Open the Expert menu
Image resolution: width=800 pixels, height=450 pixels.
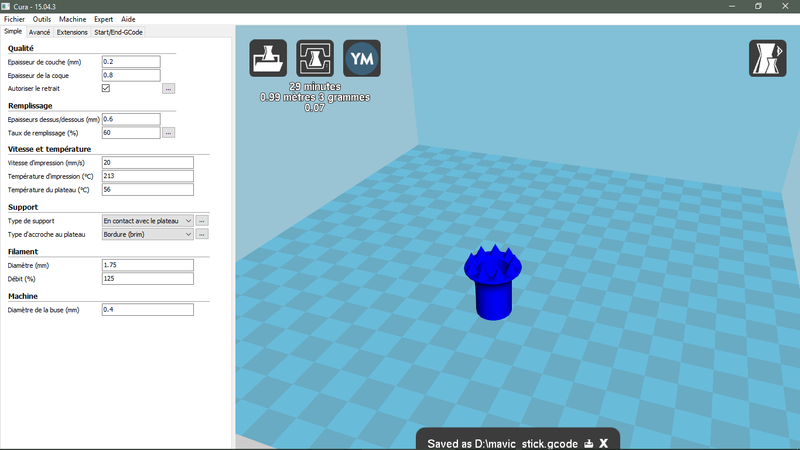tap(103, 19)
